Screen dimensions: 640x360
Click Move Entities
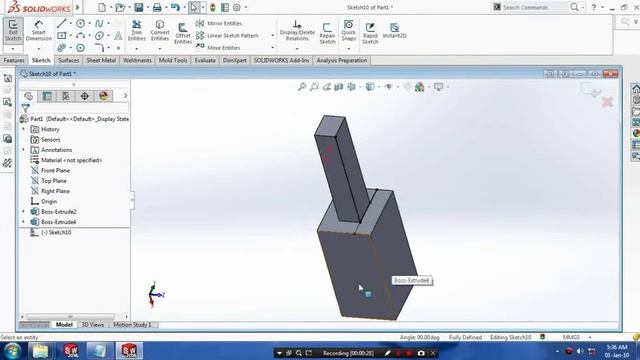tap(218, 48)
